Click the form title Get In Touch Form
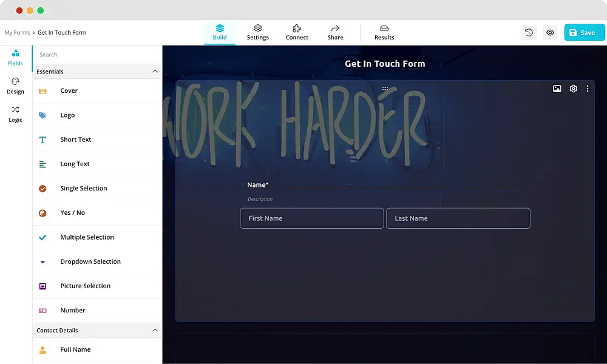The image size is (607, 364). click(385, 64)
